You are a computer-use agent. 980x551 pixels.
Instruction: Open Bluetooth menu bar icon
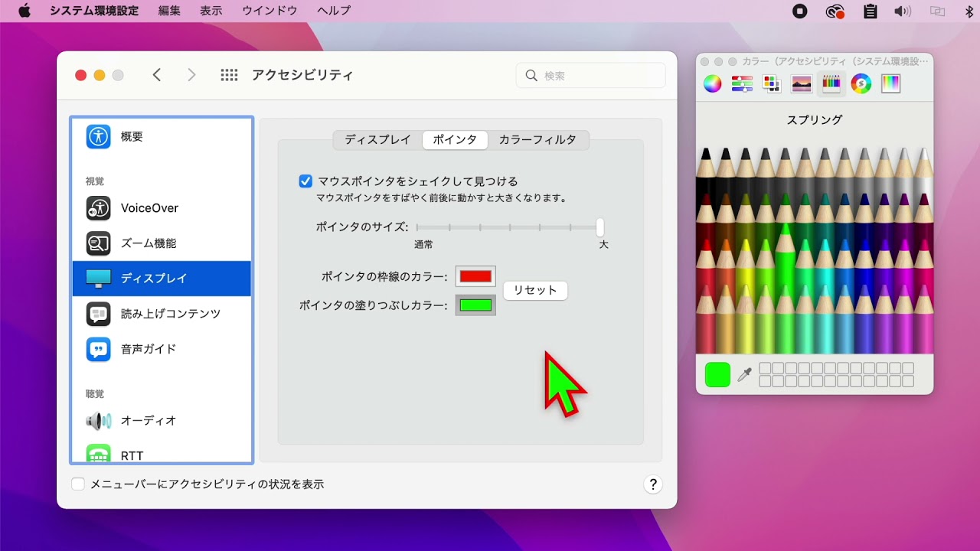[x=969, y=11]
